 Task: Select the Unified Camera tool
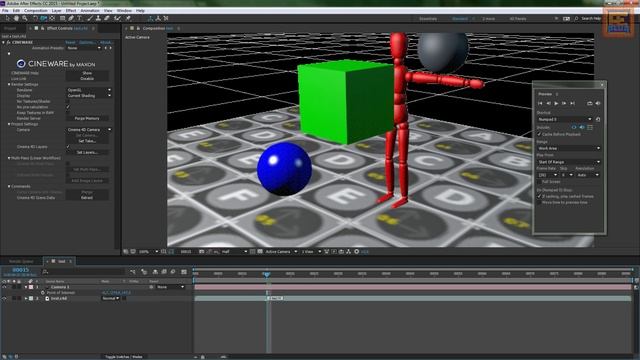point(43,18)
